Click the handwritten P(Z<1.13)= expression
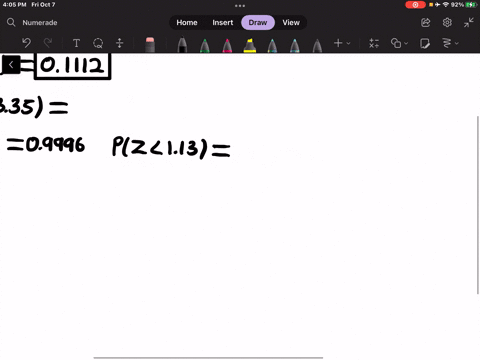Image resolution: width=480 pixels, height=360 pixels. coord(171,147)
